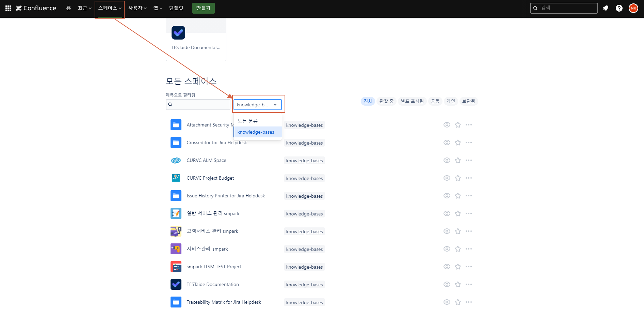The image size is (644, 316).
Task: Click the 서비스관리_smpark purple icon
Action: 176,249
